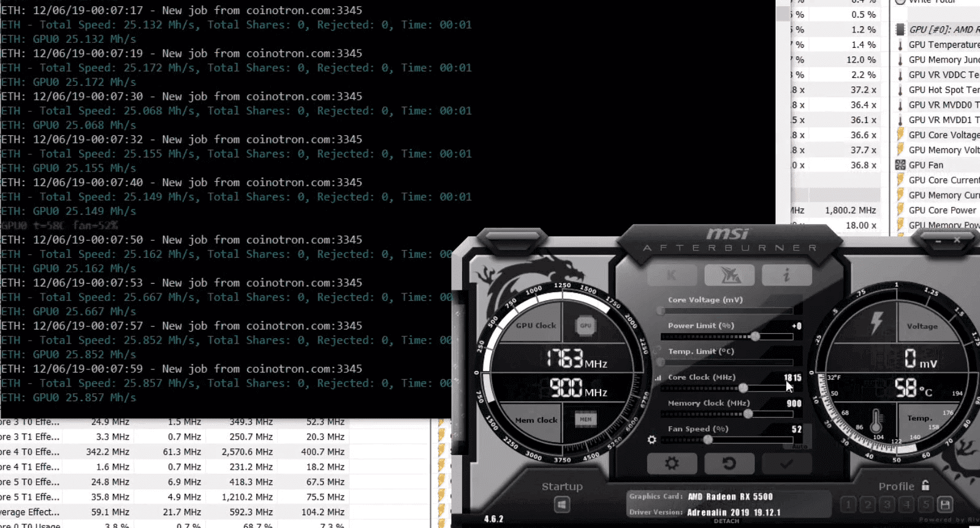Select Afterburner profile slot 5
Image resolution: width=980 pixels, height=528 pixels.
point(926,505)
